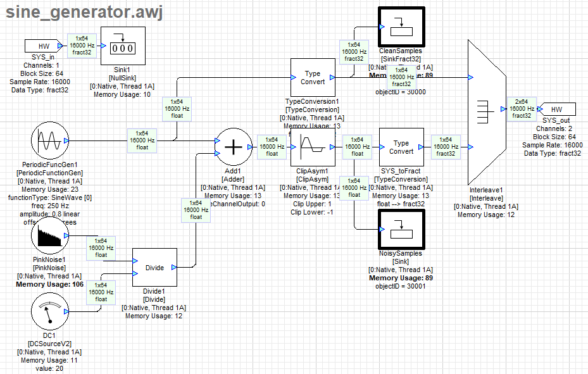Click the CleanSamples sink block

(x=401, y=26)
